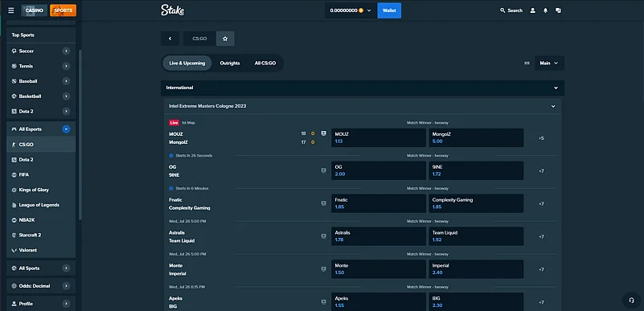Open stream icon for Apeks vs BIG

coord(324,302)
